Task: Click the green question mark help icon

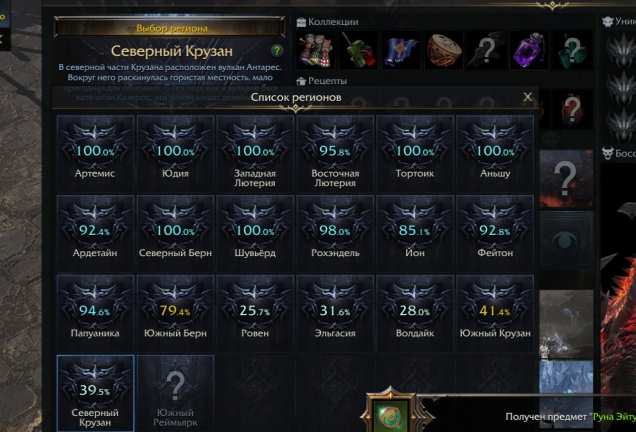Action: [x=277, y=51]
